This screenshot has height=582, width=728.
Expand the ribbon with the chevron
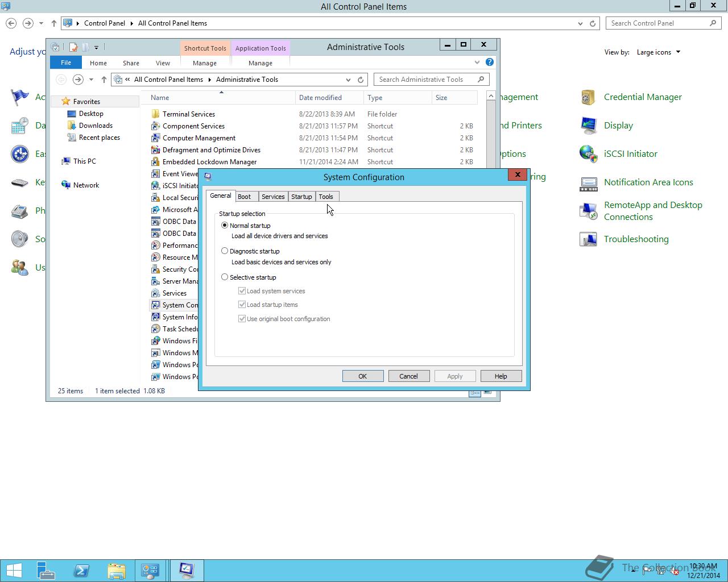point(477,62)
